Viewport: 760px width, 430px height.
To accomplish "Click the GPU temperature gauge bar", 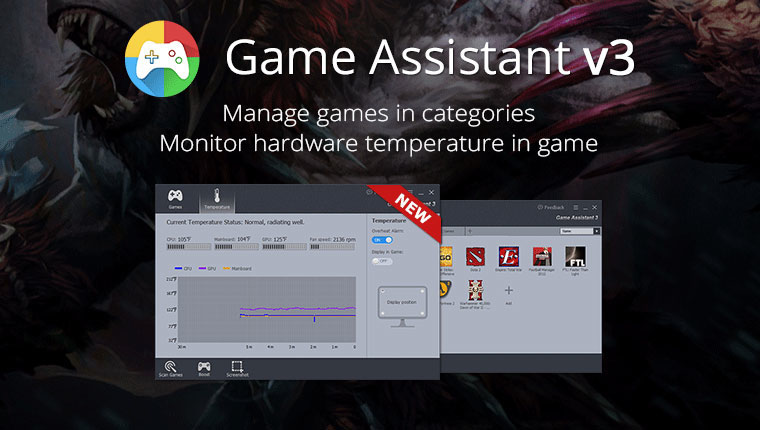I will point(284,247).
